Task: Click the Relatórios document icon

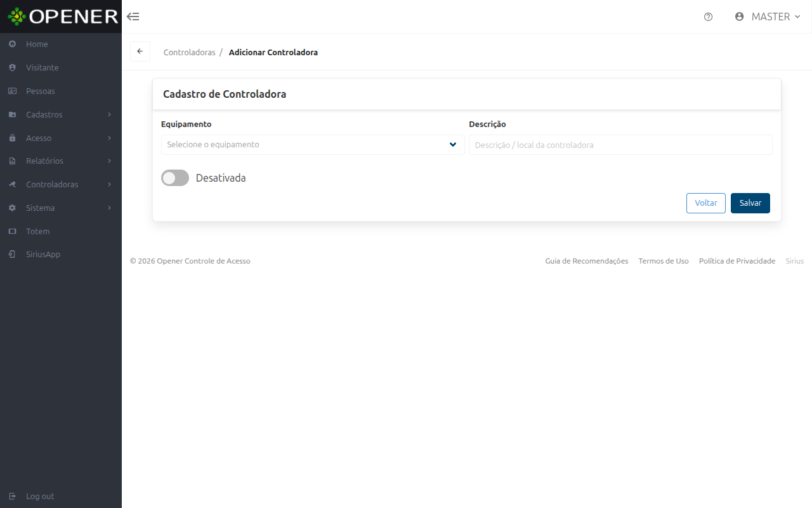Action: 12,161
